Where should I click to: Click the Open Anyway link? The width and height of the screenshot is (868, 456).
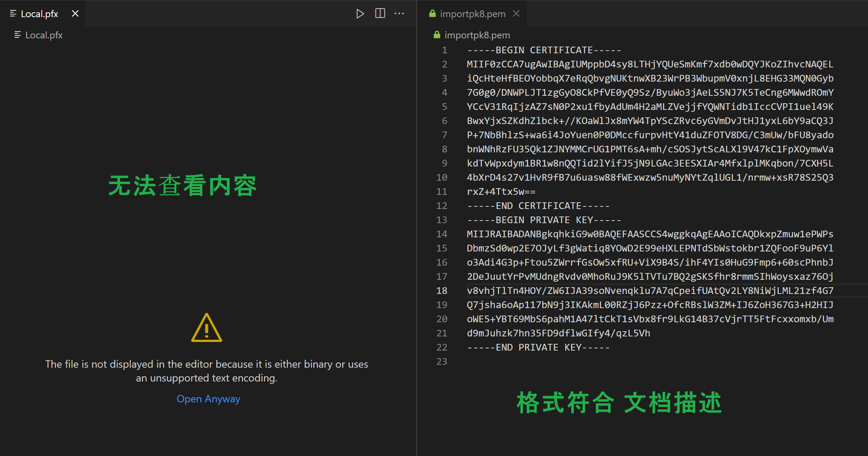208,399
